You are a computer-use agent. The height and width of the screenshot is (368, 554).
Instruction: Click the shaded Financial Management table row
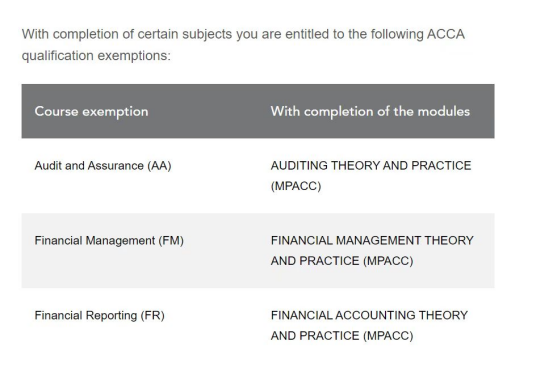tap(258, 251)
